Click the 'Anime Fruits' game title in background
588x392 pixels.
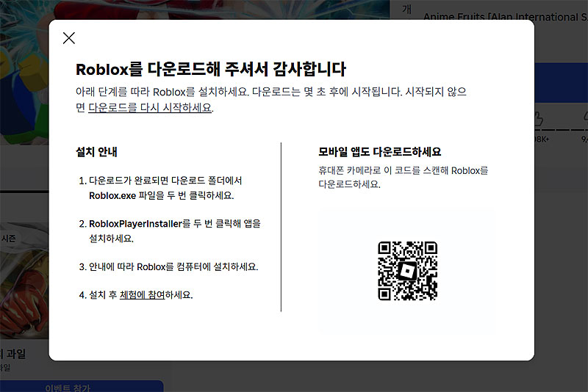(505, 17)
